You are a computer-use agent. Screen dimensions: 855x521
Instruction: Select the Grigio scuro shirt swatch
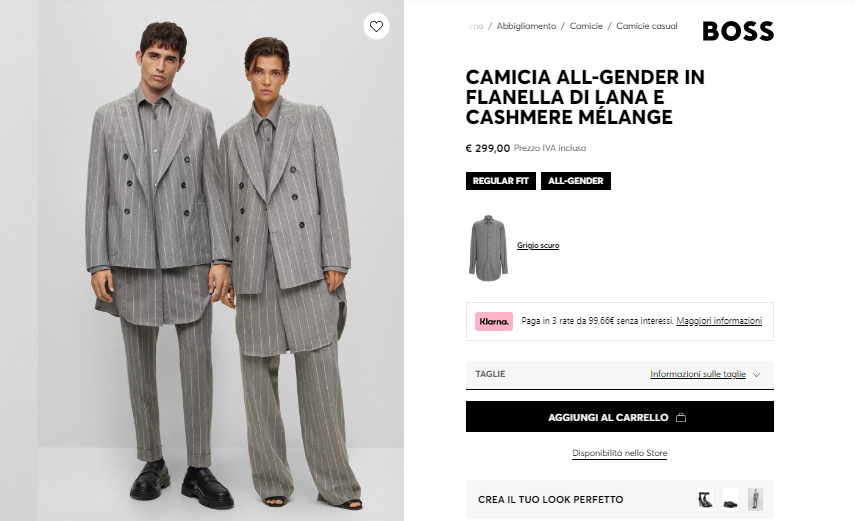488,246
